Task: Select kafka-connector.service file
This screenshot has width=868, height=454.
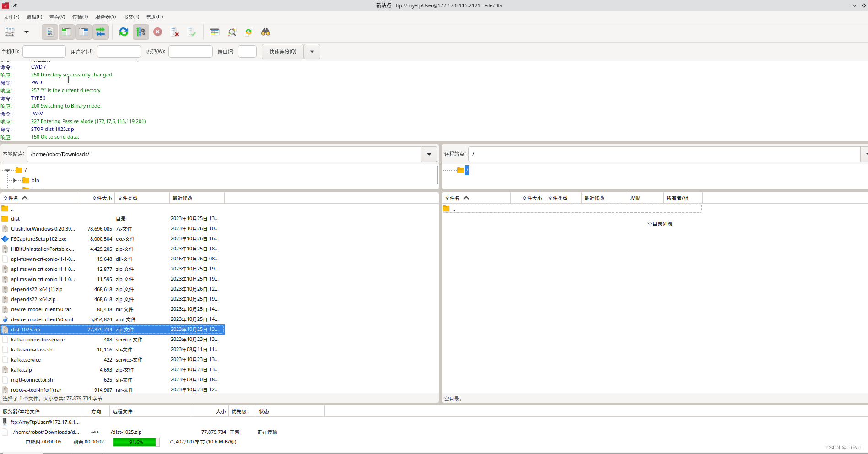Action: click(113, 340)
